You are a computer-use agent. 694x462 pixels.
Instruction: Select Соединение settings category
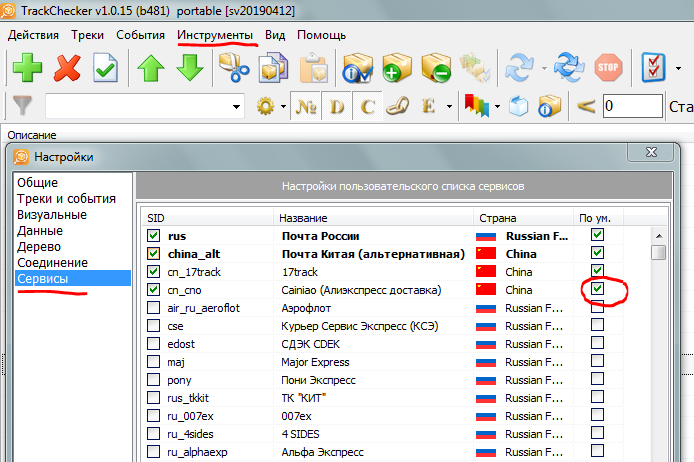click(x=52, y=262)
